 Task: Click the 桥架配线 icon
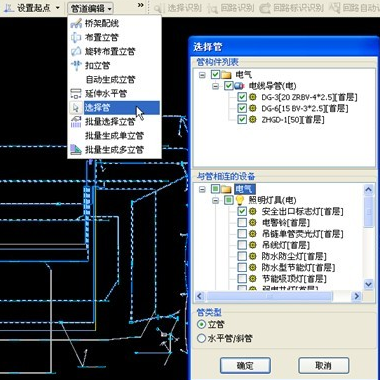76,23
